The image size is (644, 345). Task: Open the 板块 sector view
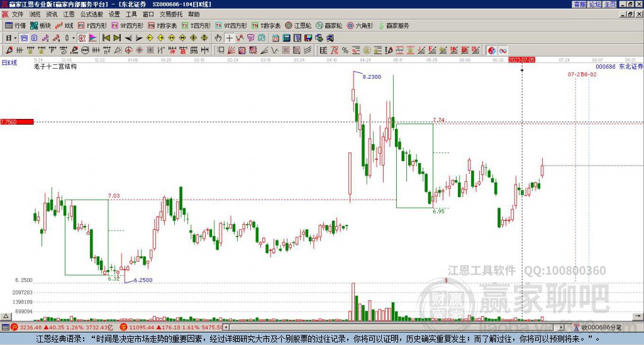point(40,25)
